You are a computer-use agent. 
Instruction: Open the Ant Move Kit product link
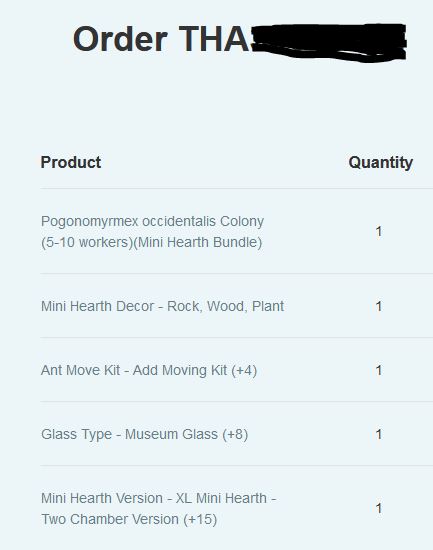pyautogui.click(x=149, y=370)
